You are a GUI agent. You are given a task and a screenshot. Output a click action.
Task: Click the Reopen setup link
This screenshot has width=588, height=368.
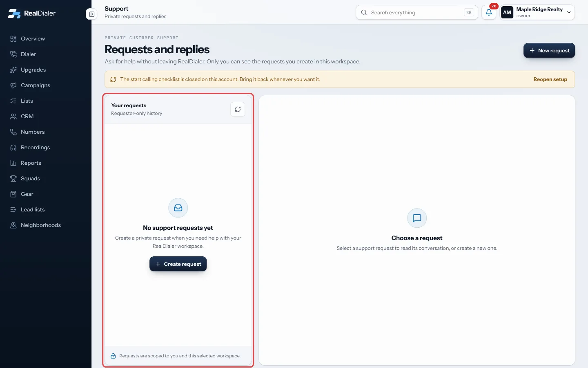(550, 79)
